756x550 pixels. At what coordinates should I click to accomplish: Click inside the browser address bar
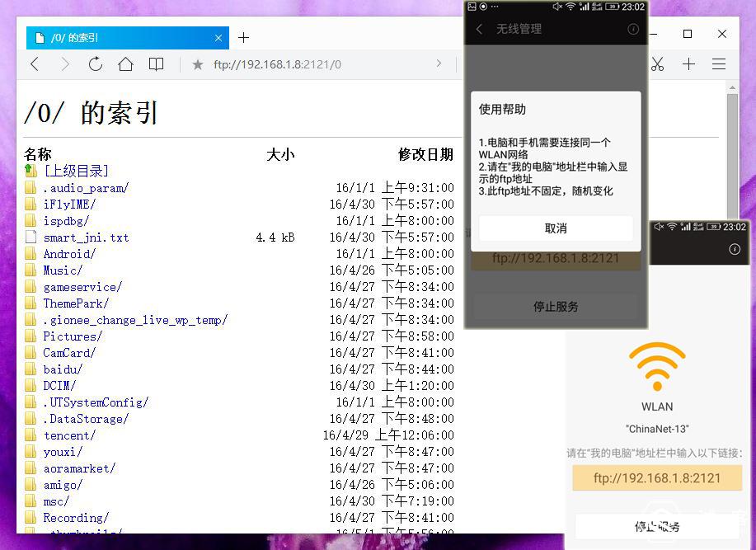pyautogui.click(x=313, y=64)
